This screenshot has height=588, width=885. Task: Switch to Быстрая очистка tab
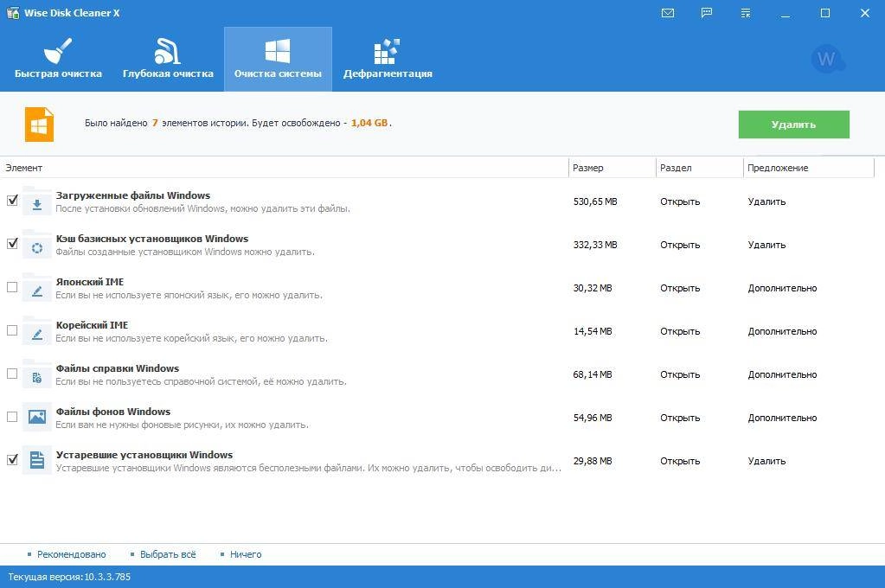58,59
